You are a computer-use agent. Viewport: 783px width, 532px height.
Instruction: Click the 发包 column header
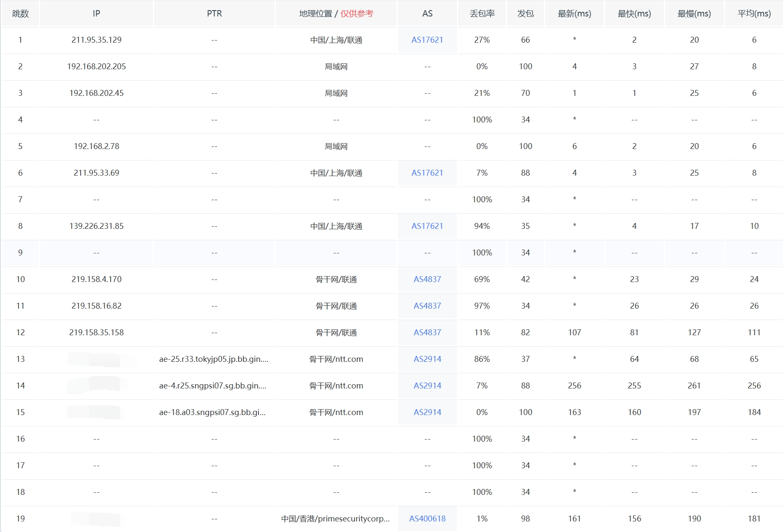(x=525, y=14)
